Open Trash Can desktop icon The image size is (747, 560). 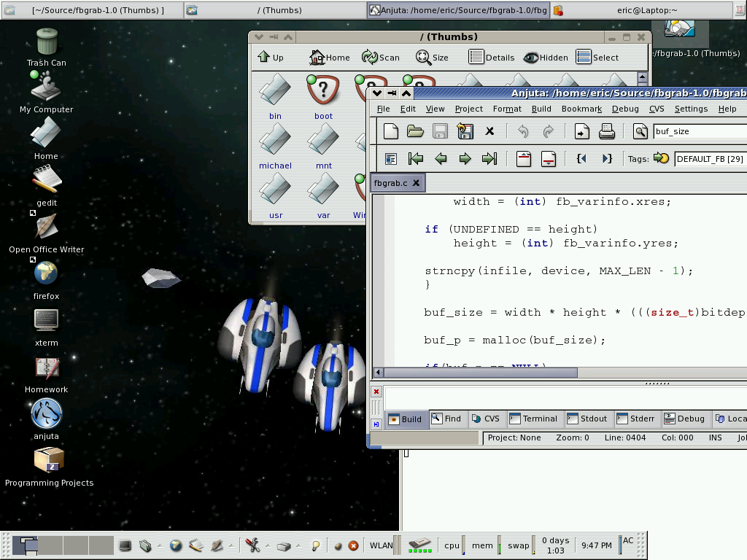(x=46, y=47)
